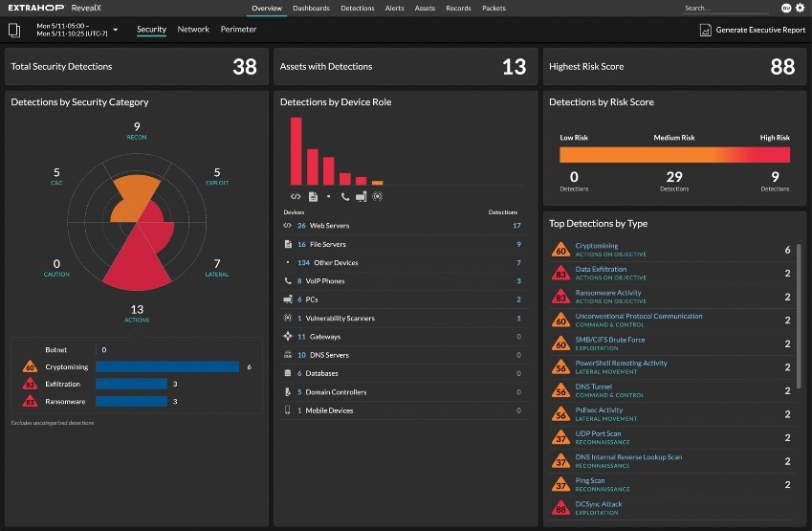Click the Mobile Devices icon in the devices list
Screen dimensions: 812x531
(x=288, y=410)
